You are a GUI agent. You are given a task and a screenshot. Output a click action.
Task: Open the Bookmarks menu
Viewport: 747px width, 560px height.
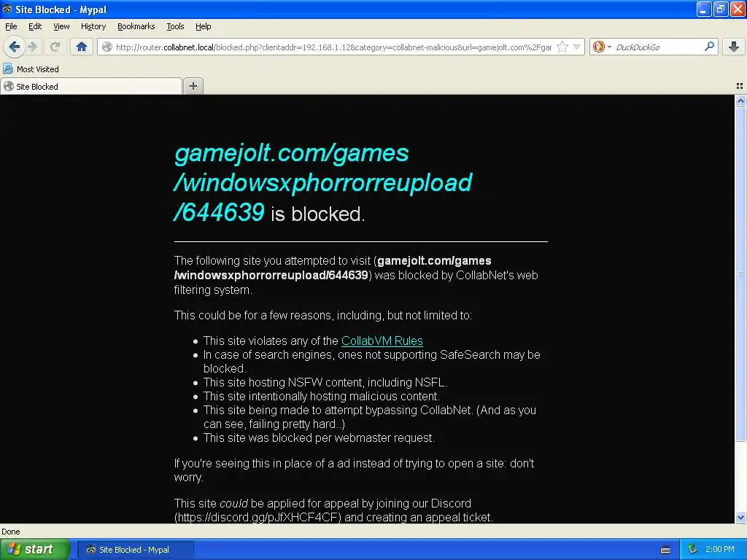136,27
